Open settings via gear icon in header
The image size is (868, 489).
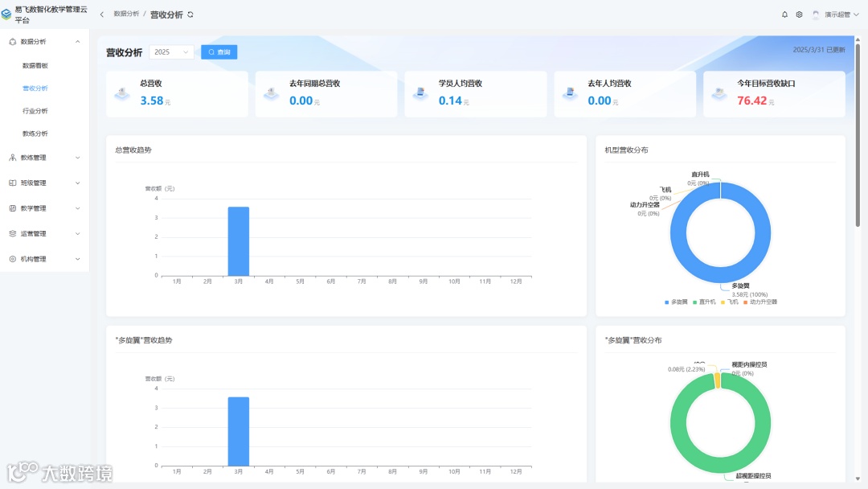point(800,14)
